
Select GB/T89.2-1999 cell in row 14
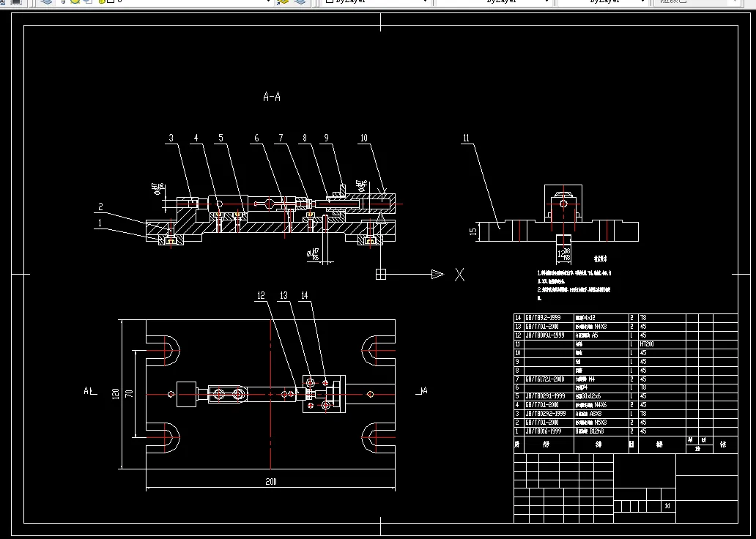coord(549,318)
